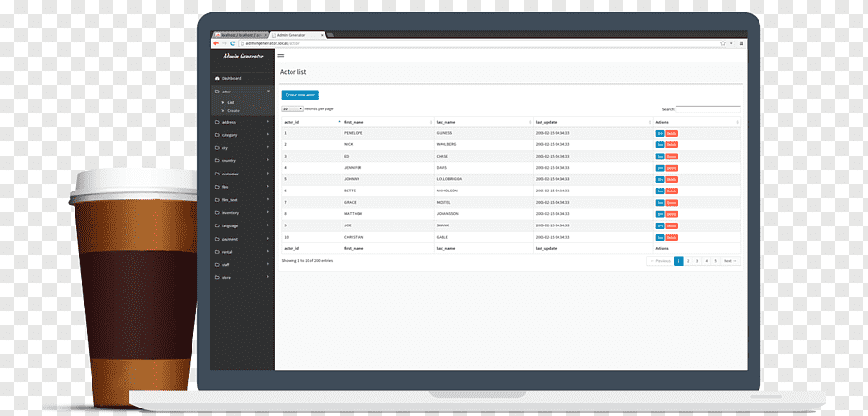Click the Create new actor button
The height and width of the screenshot is (416, 868).
pos(300,95)
